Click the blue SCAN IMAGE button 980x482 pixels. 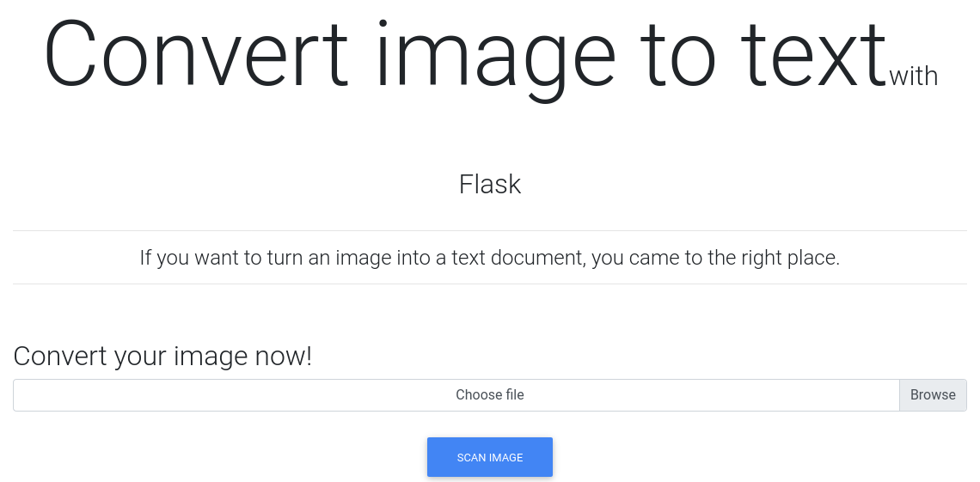point(489,457)
